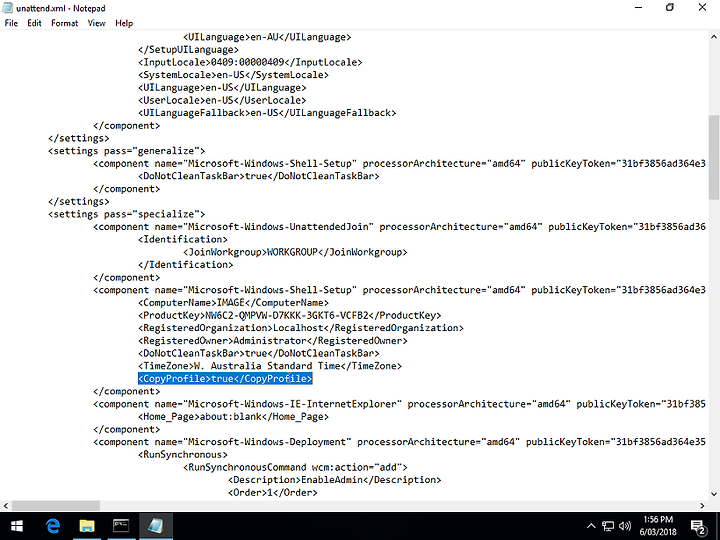Click the horizontal scrollbar left arrow
The image size is (720, 540).
(x=6, y=506)
